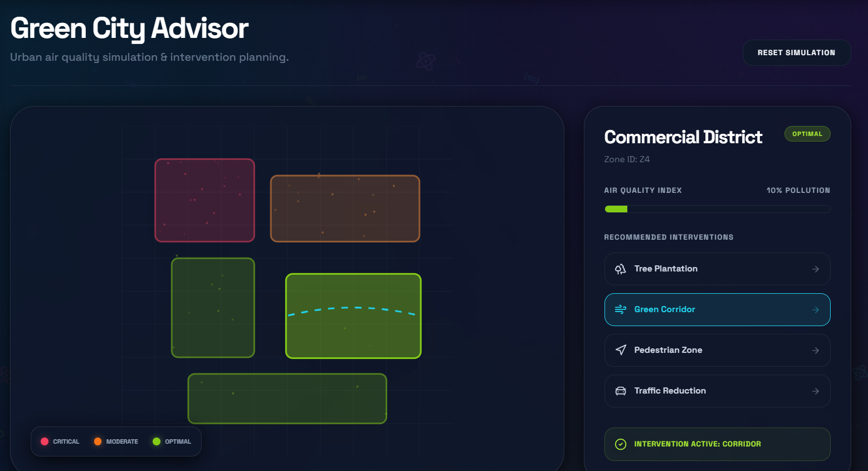
Task: Reset the simulation
Action: coord(796,52)
